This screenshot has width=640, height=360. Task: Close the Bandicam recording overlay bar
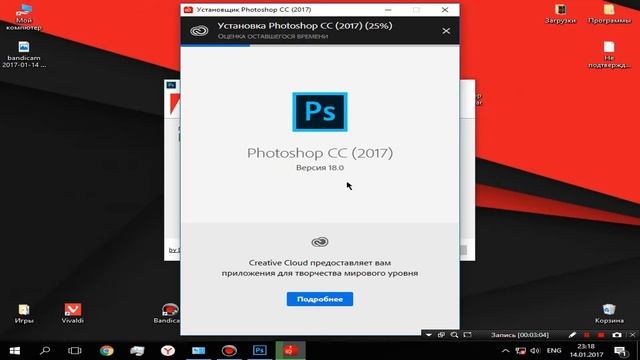tap(633, 335)
